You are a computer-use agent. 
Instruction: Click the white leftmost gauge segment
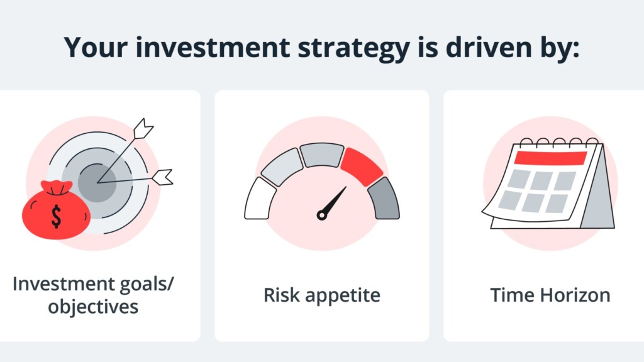tap(260, 198)
